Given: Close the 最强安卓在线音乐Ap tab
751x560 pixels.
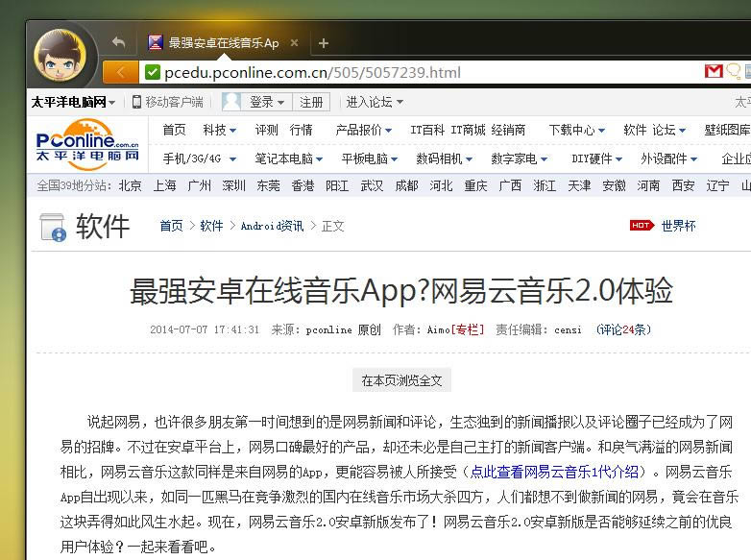Looking at the screenshot, I should coord(294,42).
